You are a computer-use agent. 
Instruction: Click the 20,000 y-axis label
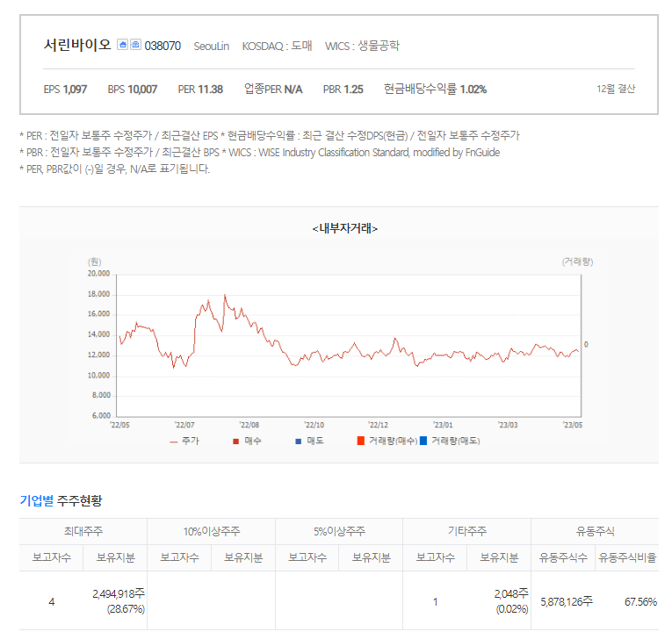click(98, 274)
